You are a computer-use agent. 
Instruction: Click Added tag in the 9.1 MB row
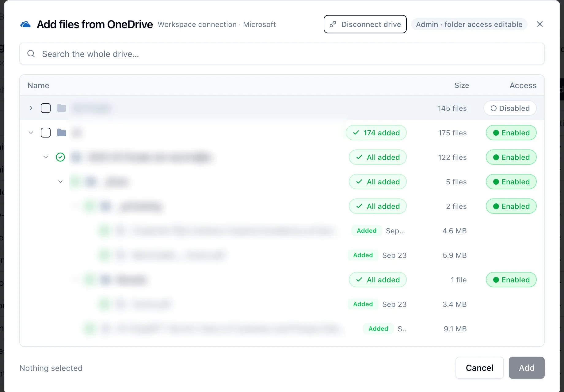coord(378,329)
